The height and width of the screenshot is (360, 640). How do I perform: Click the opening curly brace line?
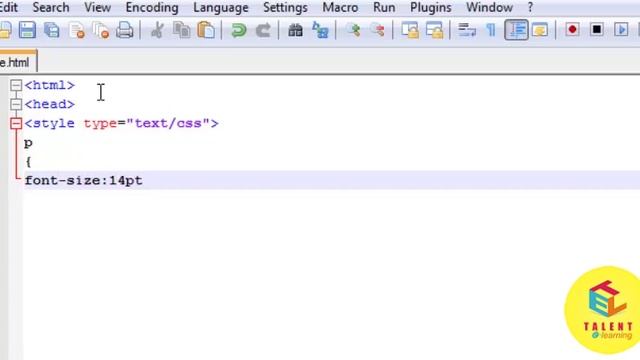tap(28, 162)
